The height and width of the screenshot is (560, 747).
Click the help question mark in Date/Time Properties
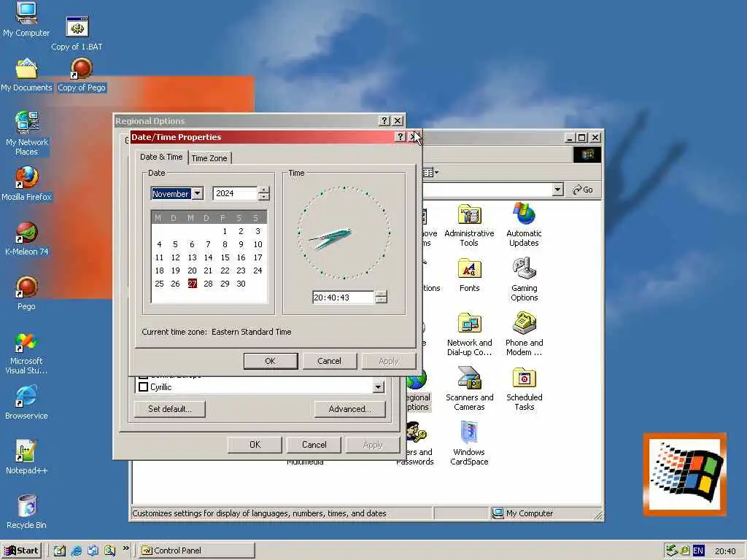tap(400, 137)
